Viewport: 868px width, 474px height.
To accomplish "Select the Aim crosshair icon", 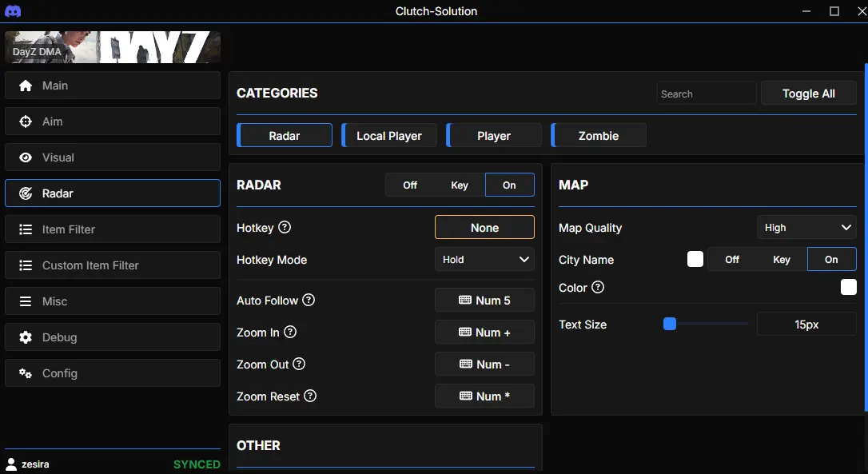I will tap(26, 121).
